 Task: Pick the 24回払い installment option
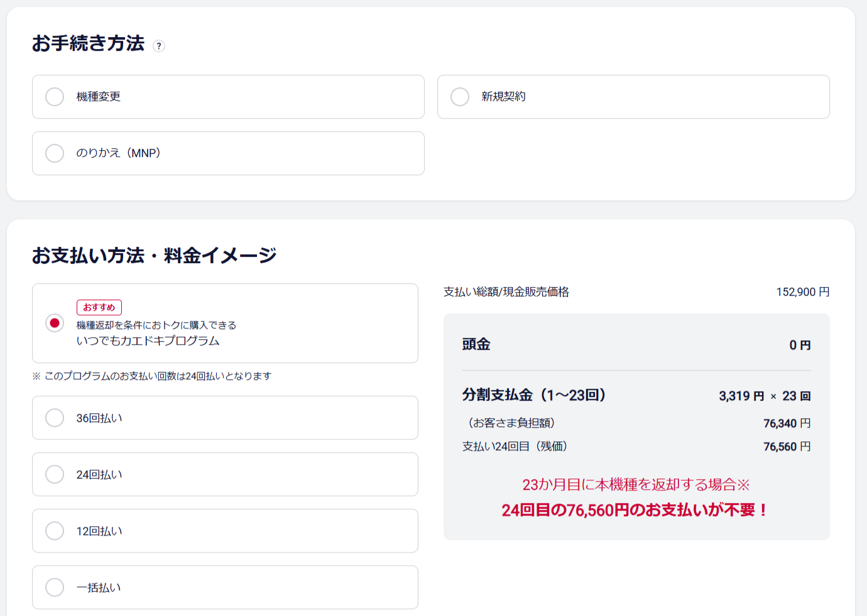click(x=55, y=474)
